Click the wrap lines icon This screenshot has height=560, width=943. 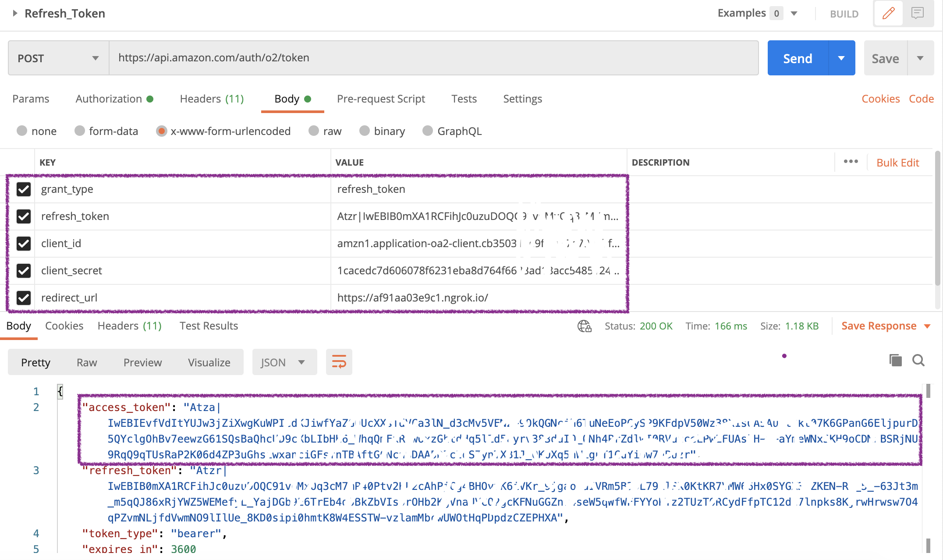339,362
